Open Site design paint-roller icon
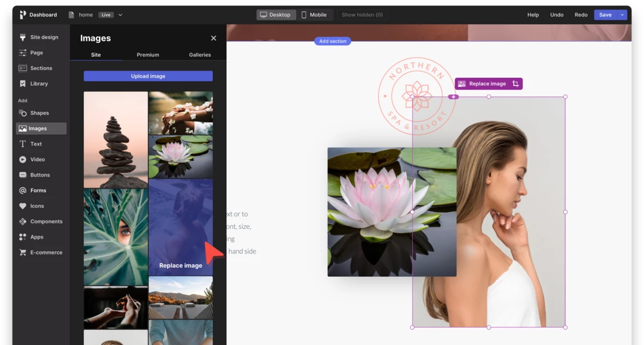This screenshot has height=345, width=644. point(23,37)
